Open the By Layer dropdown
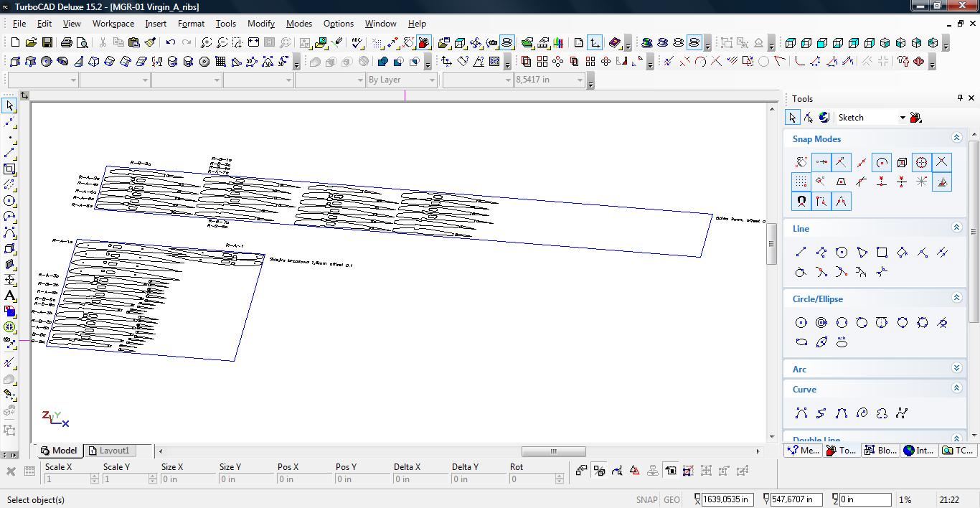This screenshot has height=508, width=980. tap(401, 80)
